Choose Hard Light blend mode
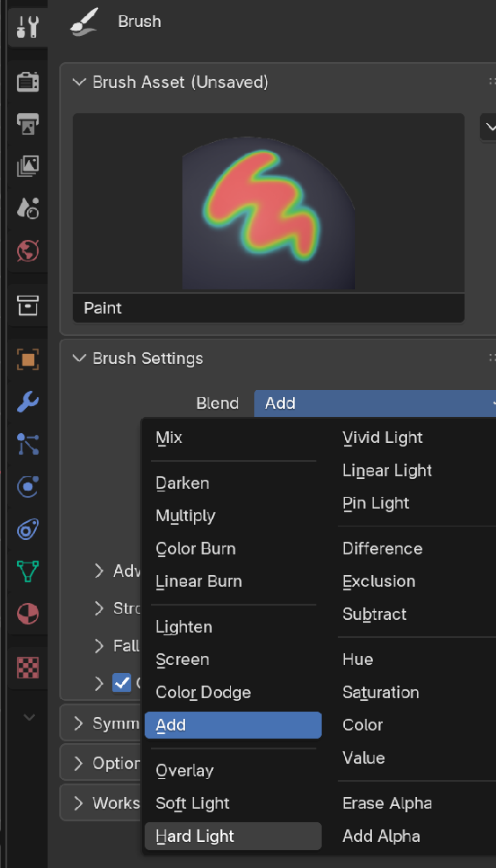This screenshot has width=496, height=868. 233,836
